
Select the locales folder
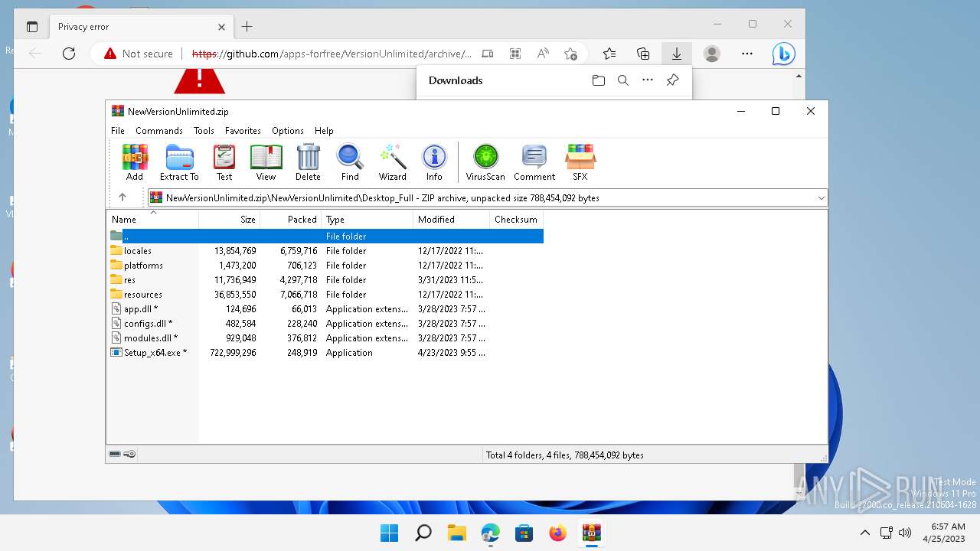138,251
